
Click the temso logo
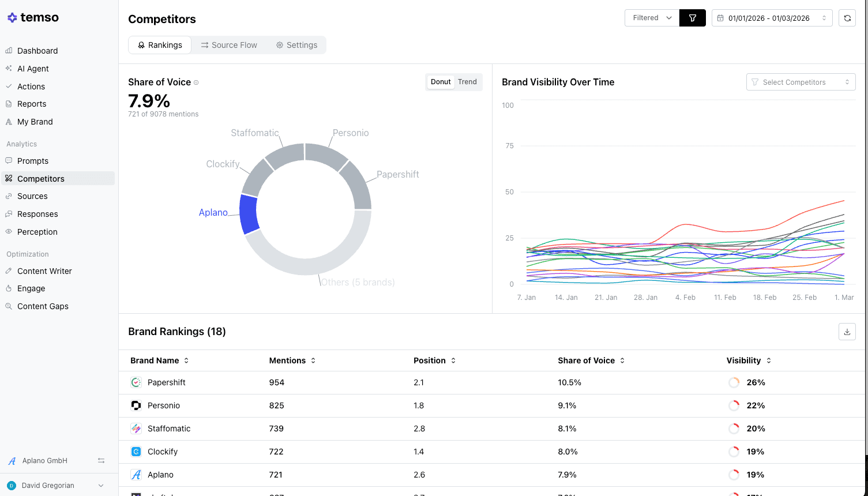33,17
